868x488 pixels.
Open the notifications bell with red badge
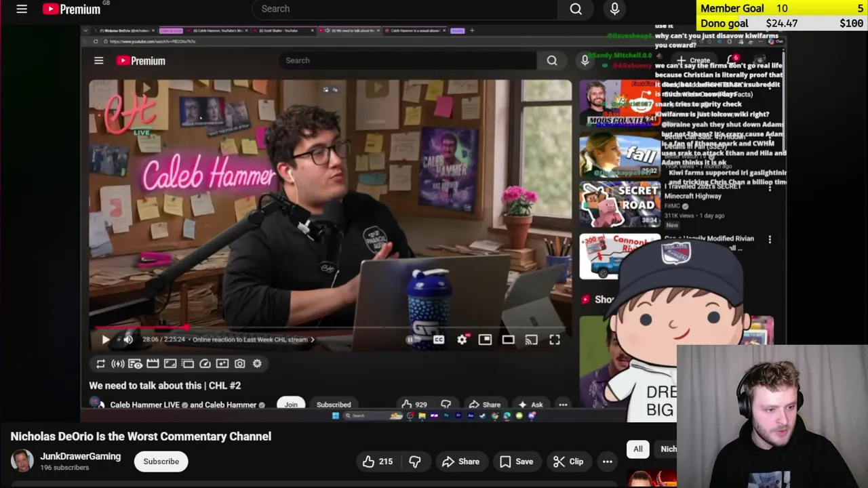coord(732,60)
